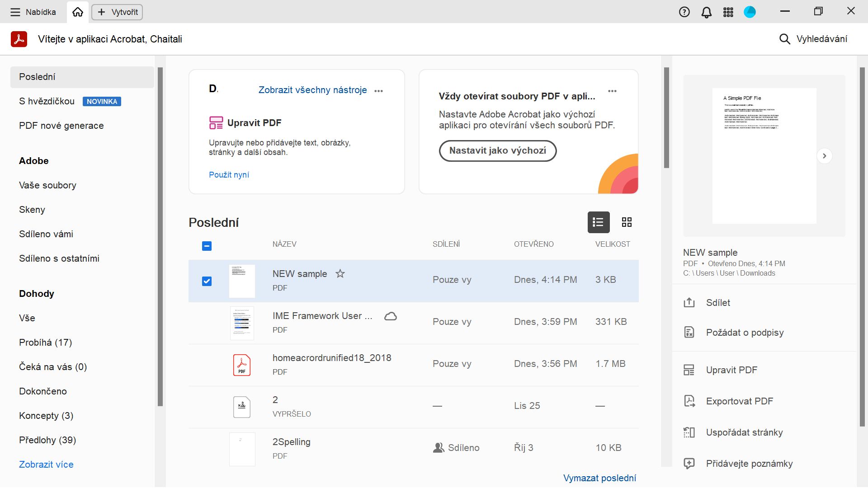Open the help question mark icon
The height and width of the screenshot is (488, 868).
(x=684, y=12)
